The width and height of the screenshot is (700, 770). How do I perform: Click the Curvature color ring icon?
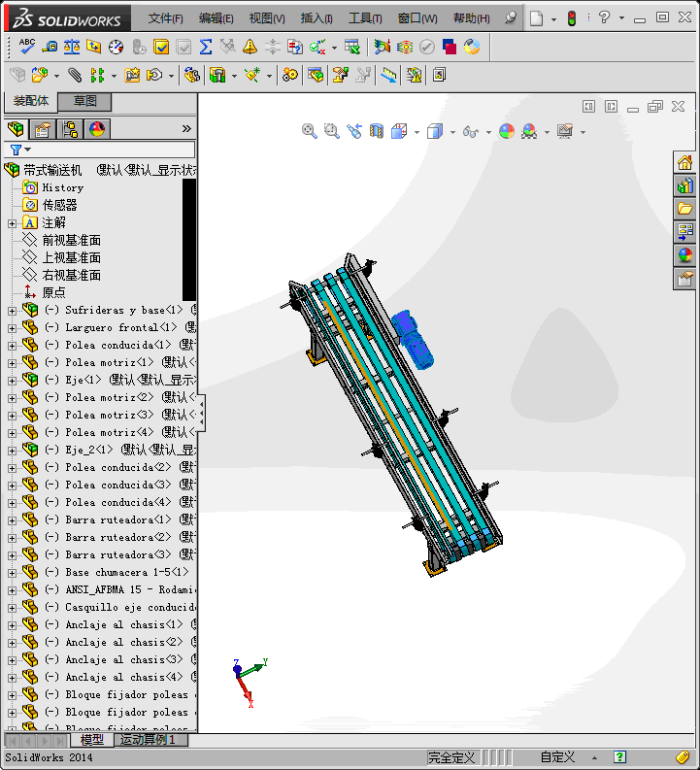[472, 48]
